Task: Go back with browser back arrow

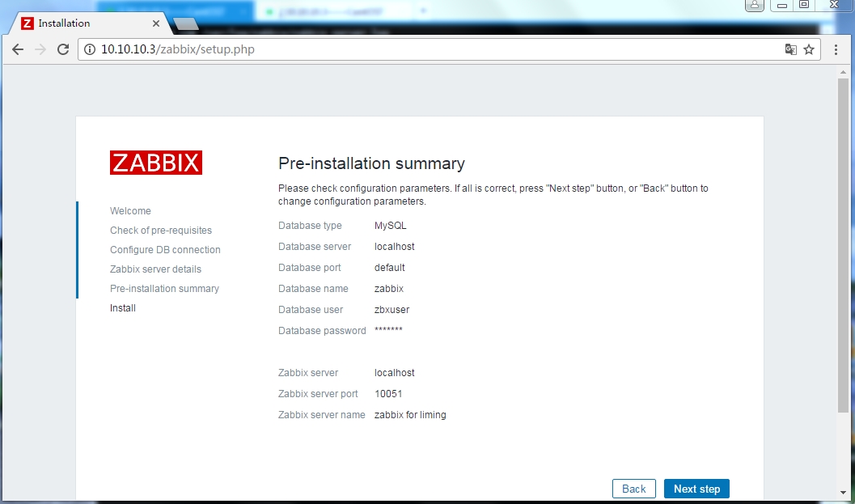Action: (x=18, y=49)
